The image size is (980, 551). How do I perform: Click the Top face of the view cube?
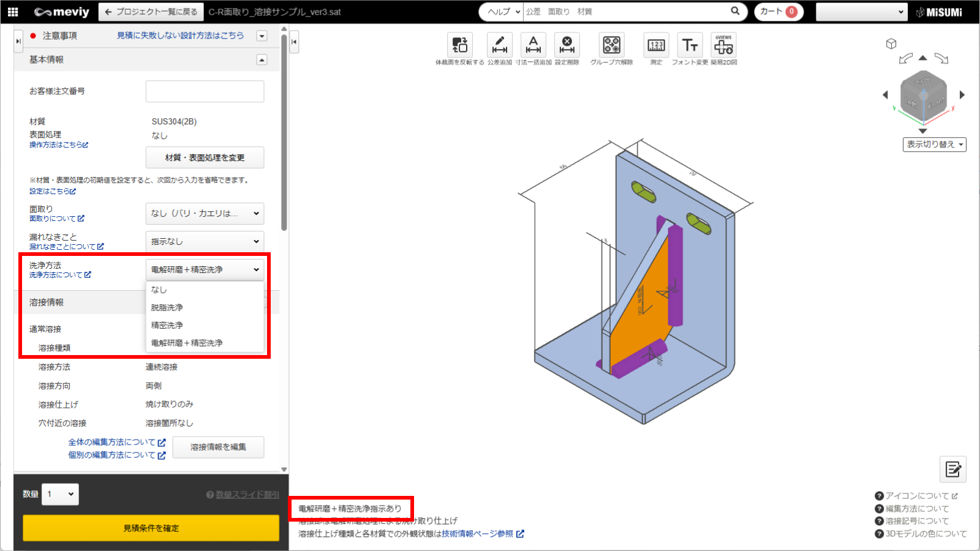923,80
